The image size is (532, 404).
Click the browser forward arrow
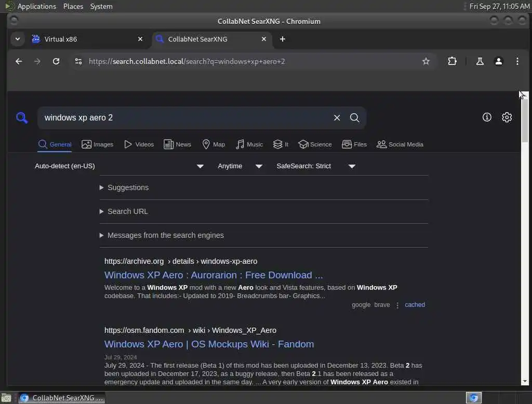(x=37, y=61)
